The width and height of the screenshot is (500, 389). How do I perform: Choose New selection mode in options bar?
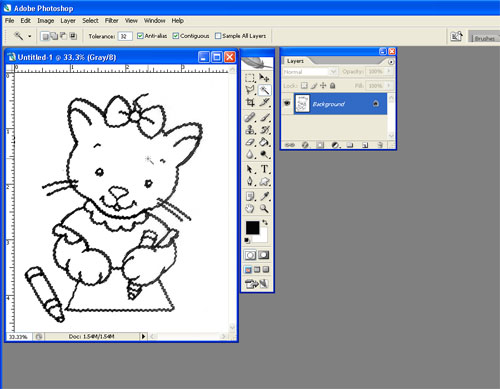click(45, 36)
